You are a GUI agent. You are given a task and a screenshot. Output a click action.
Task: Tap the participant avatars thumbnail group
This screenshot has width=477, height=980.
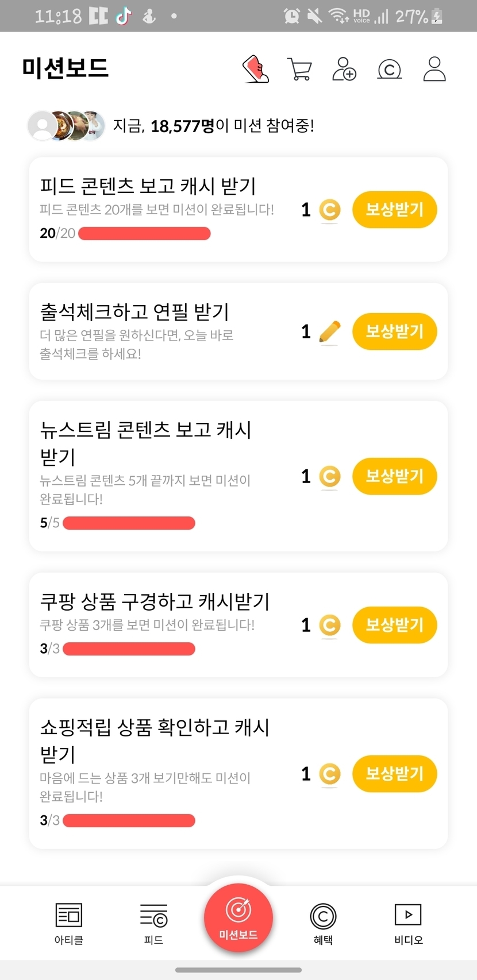tap(67, 125)
